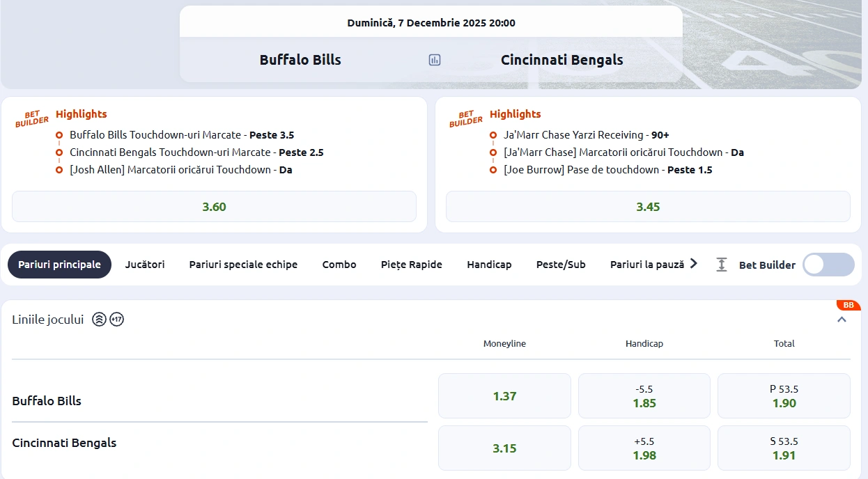The width and height of the screenshot is (868, 479).
Task: Open the Handicap tab
Action: (x=489, y=264)
